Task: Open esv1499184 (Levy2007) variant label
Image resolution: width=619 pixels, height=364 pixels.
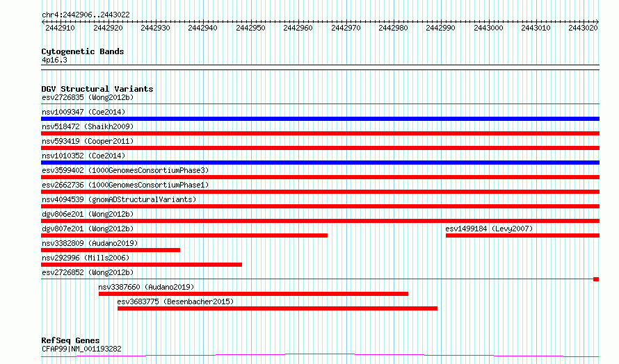Action: (489, 229)
